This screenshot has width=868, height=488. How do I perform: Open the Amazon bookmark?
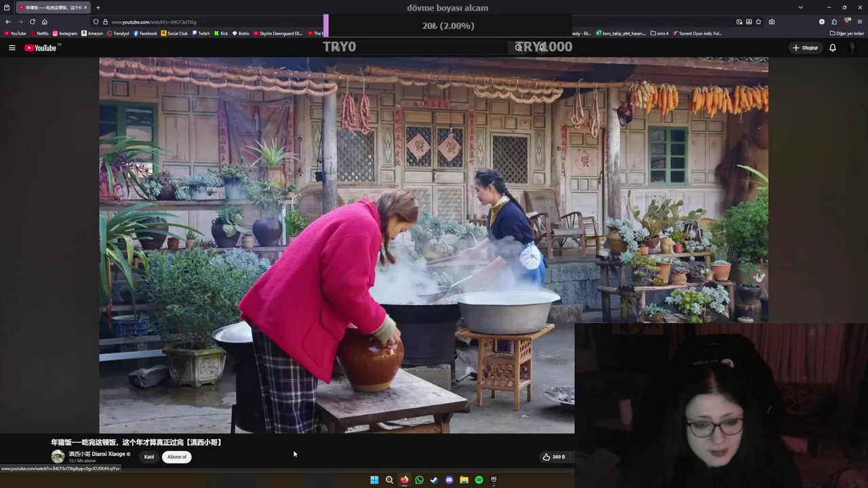(x=92, y=33)
